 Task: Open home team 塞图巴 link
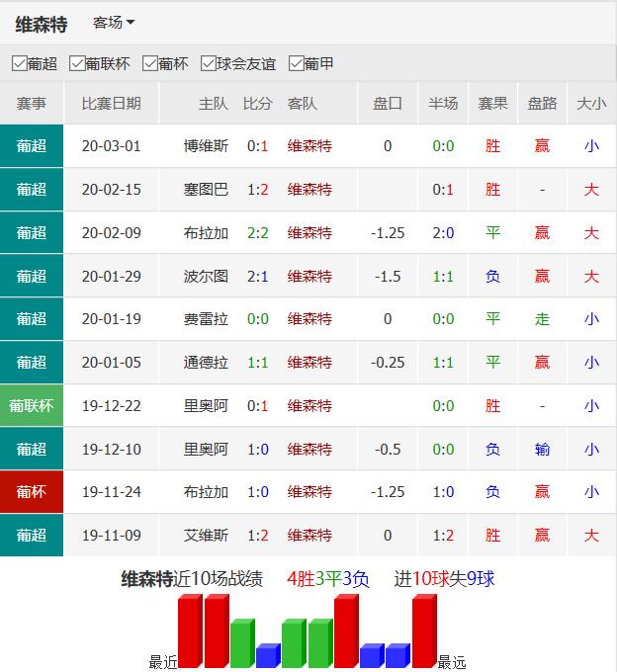pyautogui.click(x=206, y=190)
